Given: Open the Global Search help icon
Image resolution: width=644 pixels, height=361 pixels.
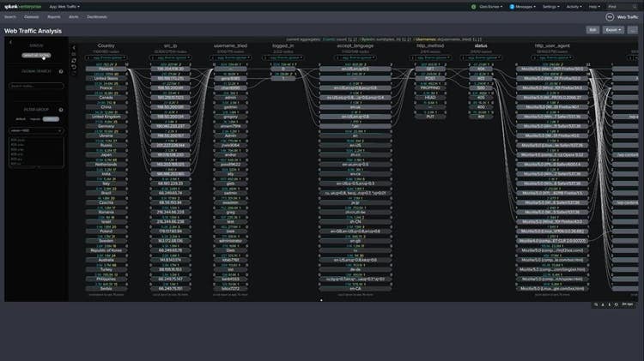Looking at the screenshot, I should [60, 71].
